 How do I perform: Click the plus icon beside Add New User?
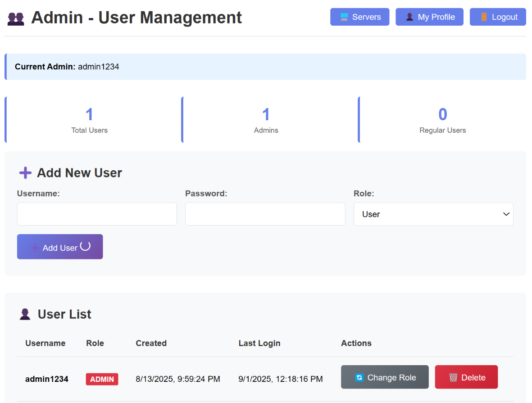25,173
